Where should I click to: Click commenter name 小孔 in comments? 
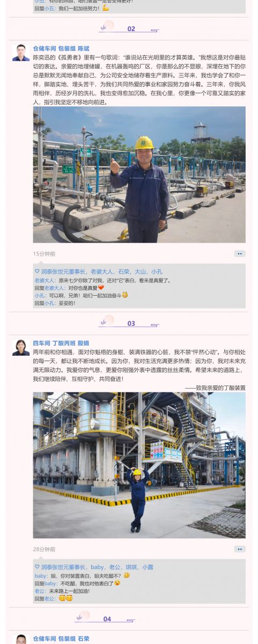point(40,295)
